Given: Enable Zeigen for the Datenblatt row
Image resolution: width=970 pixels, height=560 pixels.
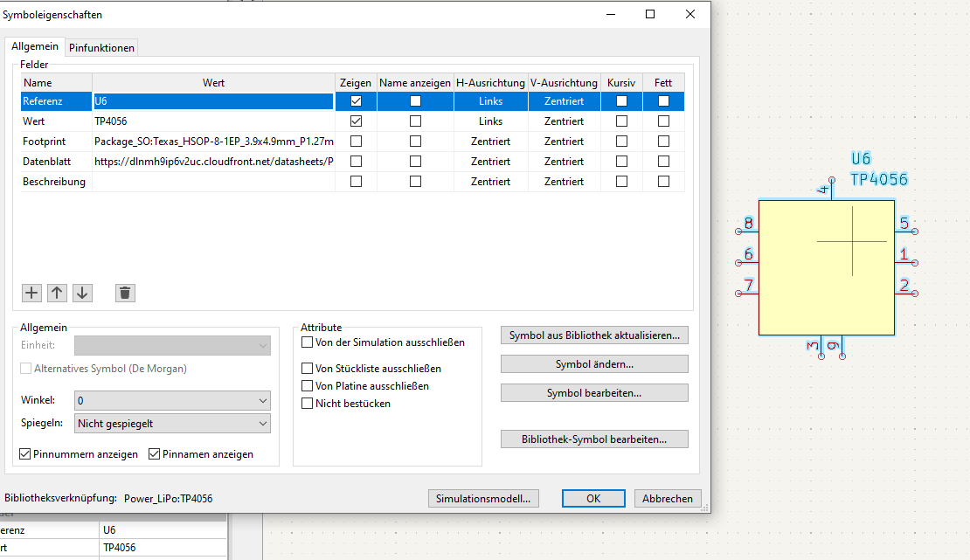Looking at the screenshot, I should [x=356, y=162].
